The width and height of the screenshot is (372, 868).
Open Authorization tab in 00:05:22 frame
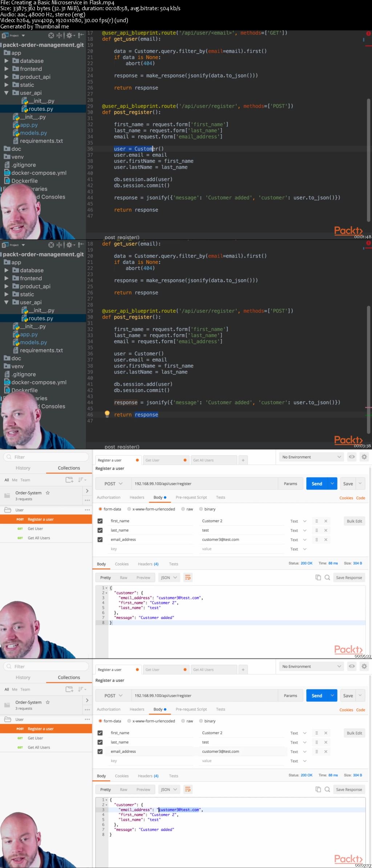point(109,497)
